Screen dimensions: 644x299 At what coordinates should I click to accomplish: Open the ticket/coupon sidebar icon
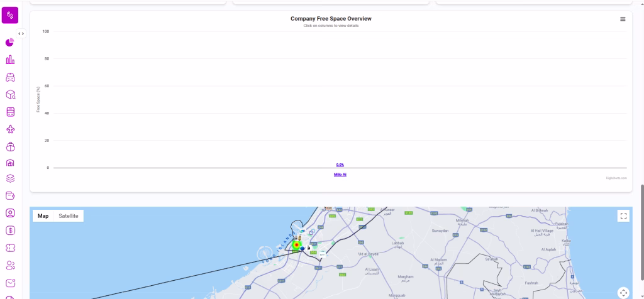pos(11,248)
